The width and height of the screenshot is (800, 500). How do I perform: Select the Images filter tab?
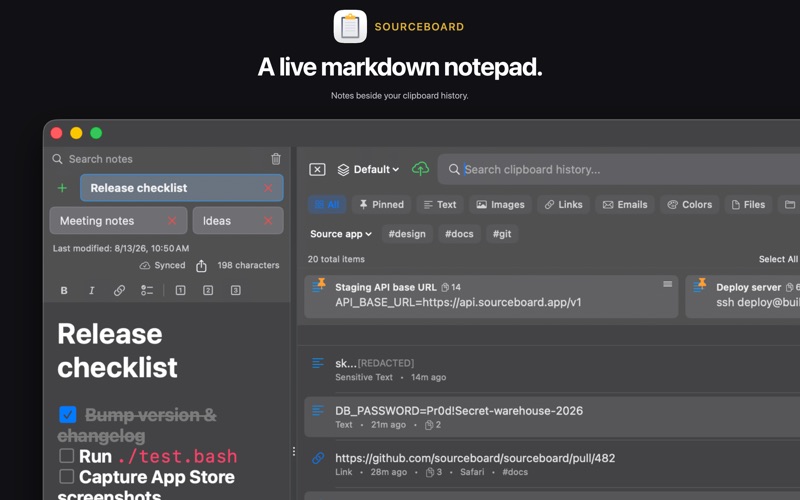(x=501, y=205)
